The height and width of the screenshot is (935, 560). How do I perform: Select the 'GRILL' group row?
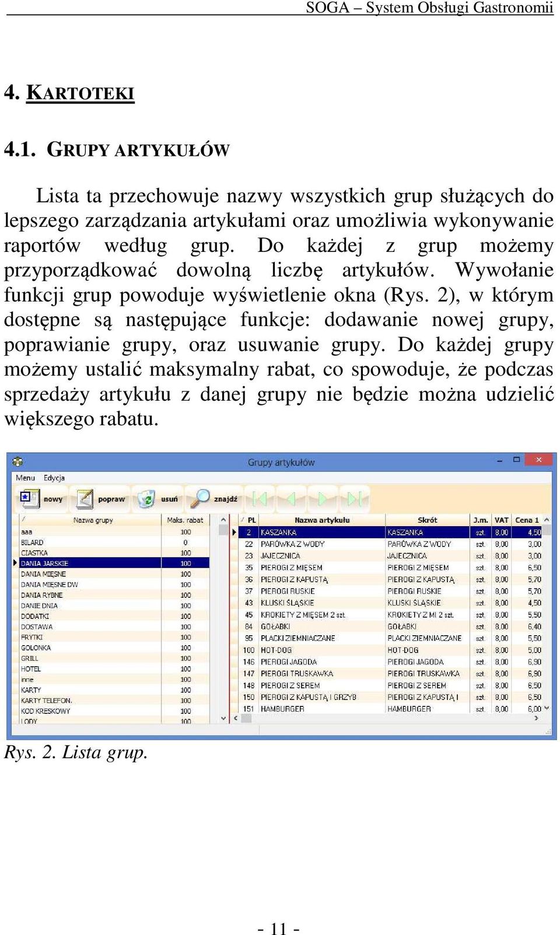(x=114, y=658)
